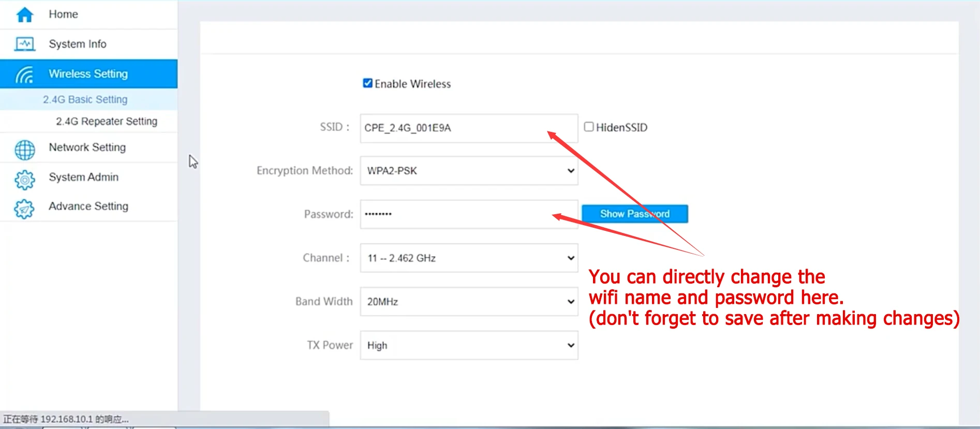Click the Network Setting globe icon
The image size is (980, 429).
24,150
